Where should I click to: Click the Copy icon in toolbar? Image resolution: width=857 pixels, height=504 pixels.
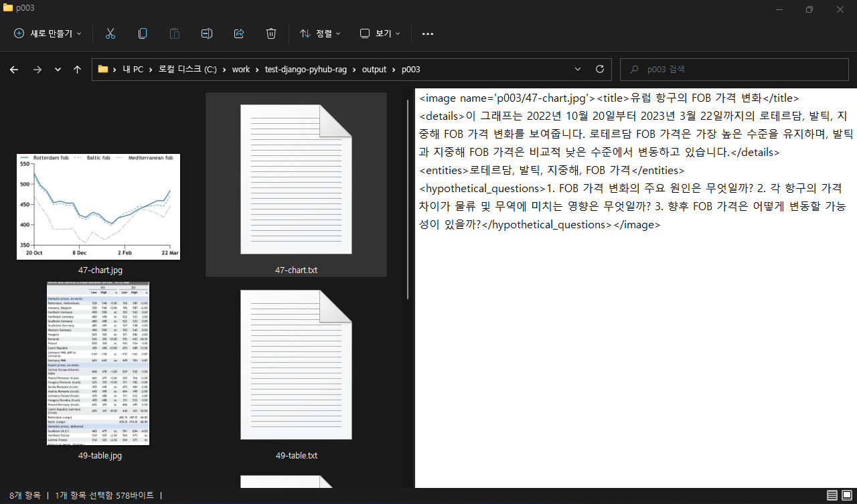(143, 33)
